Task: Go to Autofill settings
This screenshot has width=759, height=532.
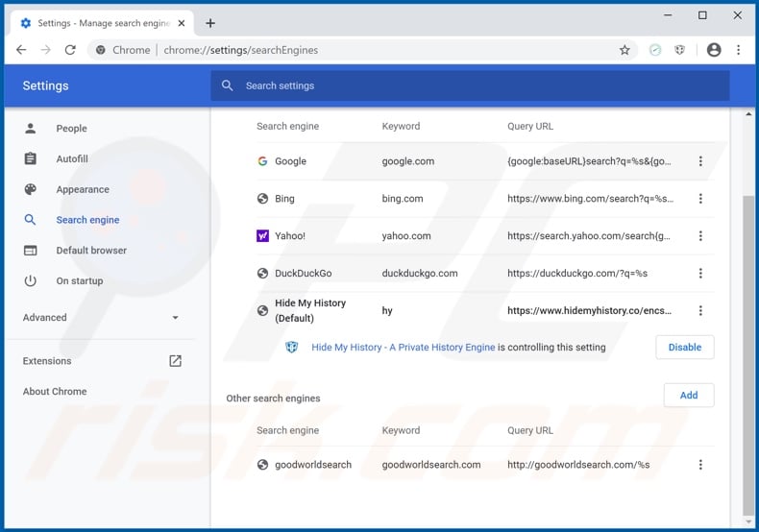Action: click(72, 158)
